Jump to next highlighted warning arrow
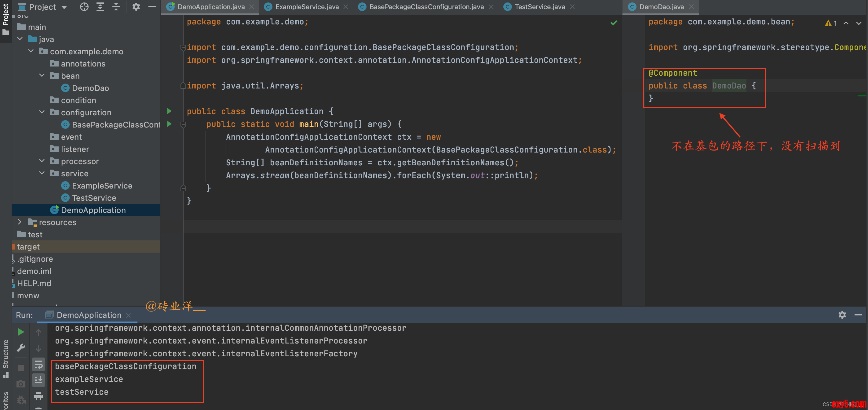 [x=859, y=23]
